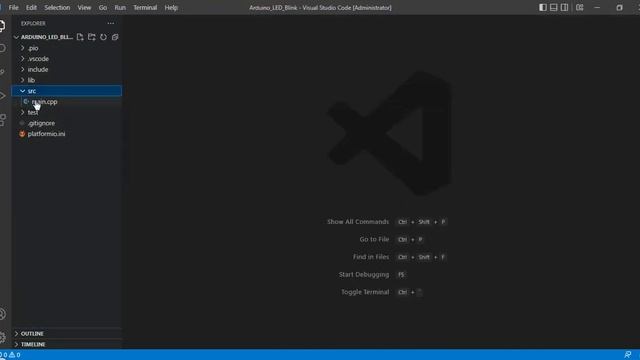Open the Manage gear icon
Screen dimensions: 640x360
2,337
